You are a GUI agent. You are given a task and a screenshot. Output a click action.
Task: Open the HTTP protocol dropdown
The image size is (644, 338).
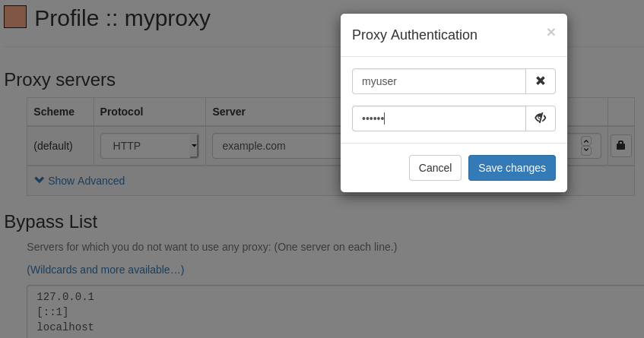pos(150,146)
